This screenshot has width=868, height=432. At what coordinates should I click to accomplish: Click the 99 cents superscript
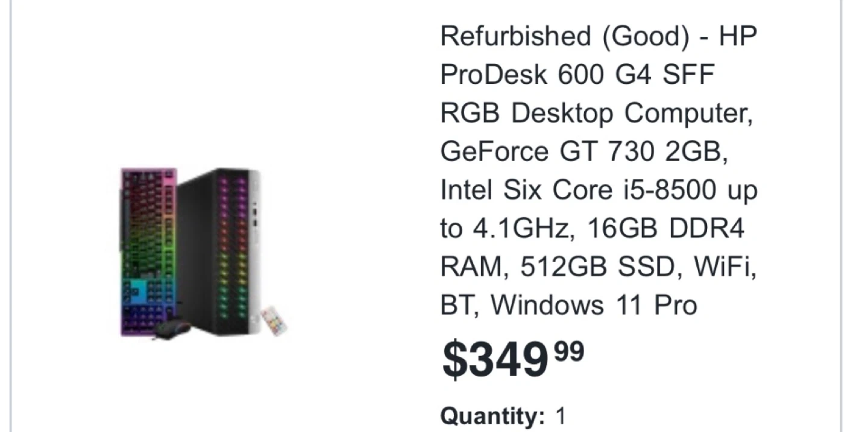click(570, 351)
